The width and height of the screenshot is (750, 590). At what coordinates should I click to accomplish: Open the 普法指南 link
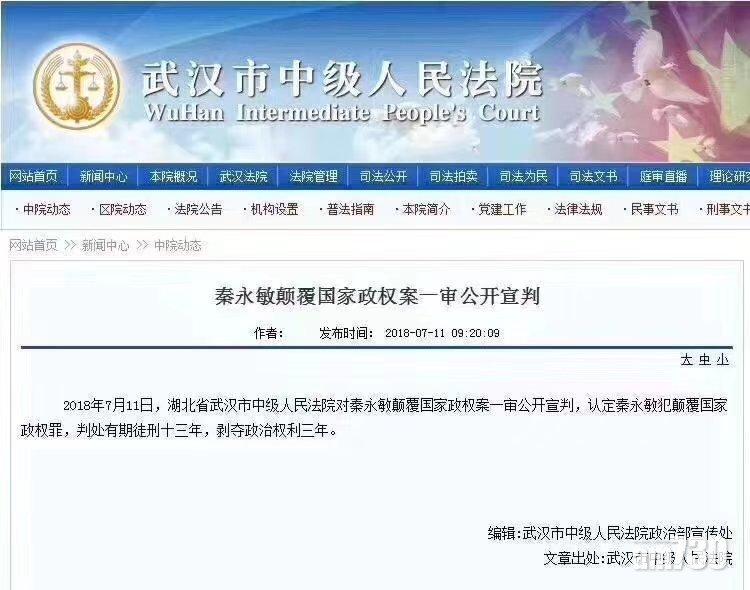tap(350, 210)
